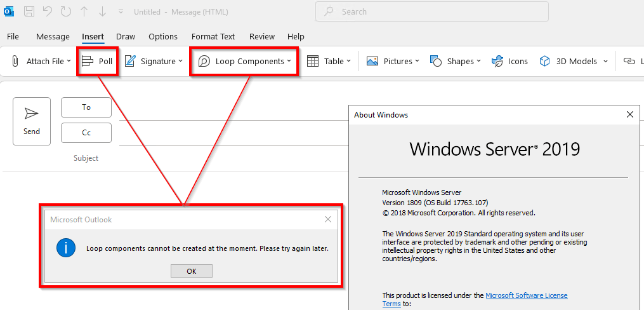Screen dimensions: 644x310
Task: Click the Shapes icon
Action: point(436,61)
